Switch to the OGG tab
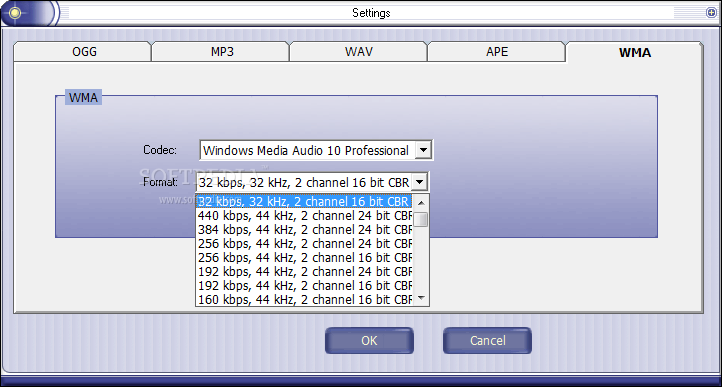Image resolution: width=722 pixels, height=387 pixels. [82, 51]
